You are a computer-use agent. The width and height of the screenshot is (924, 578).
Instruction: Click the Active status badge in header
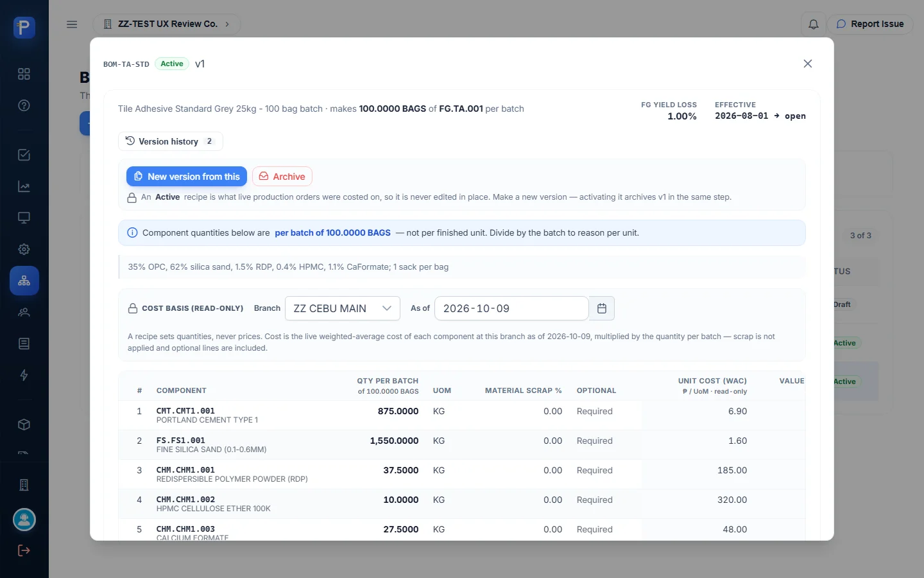pos(172,64)
